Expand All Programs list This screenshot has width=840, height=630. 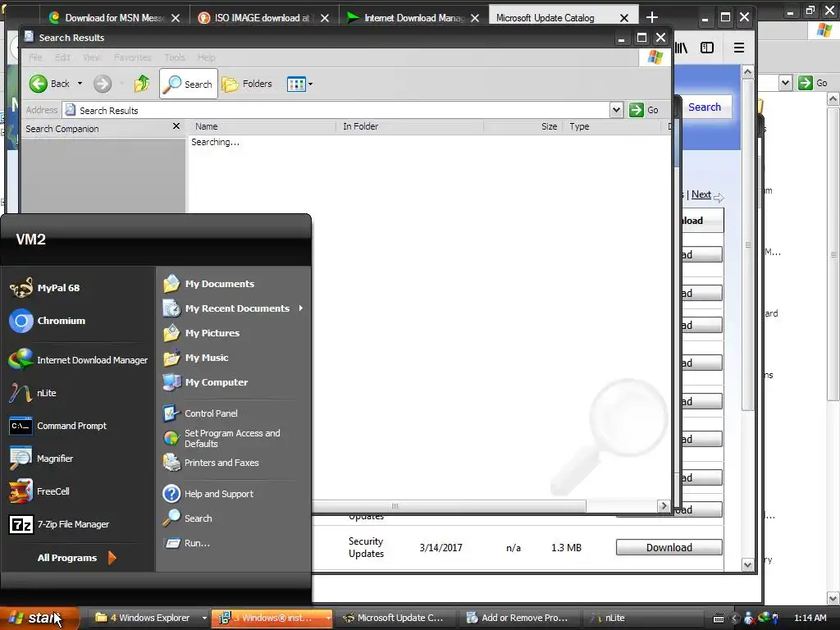[76, 558]
